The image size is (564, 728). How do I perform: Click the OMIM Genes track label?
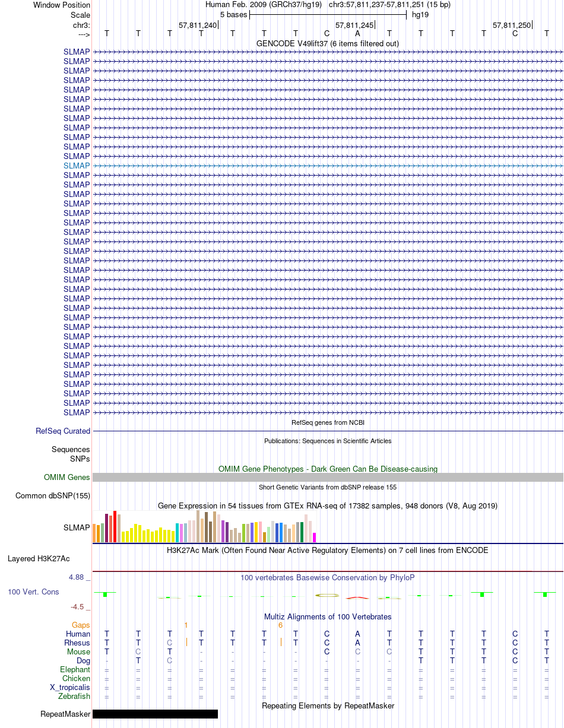pos(67,478)
